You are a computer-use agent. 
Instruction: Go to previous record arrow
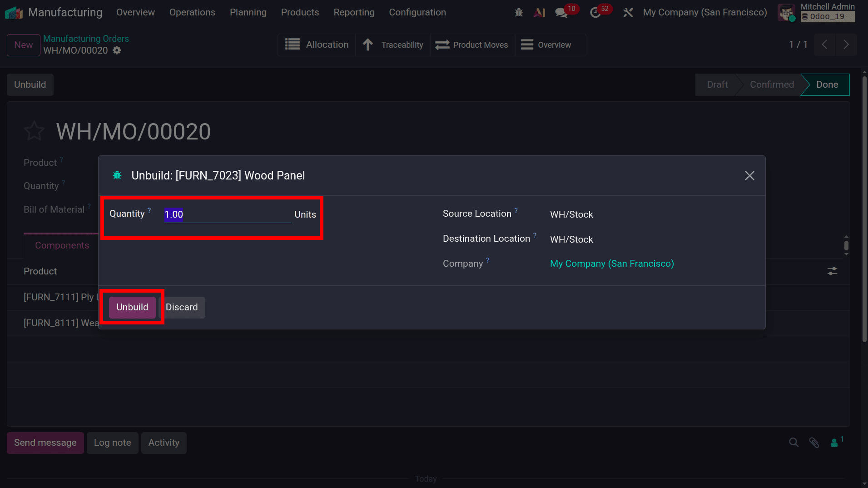click(x=824, y=45)
